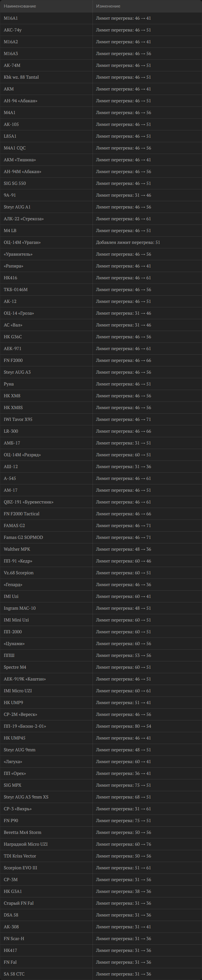Click ПП-19 «Бизон-2-01» name
This screenshot has width=202, height=980.
click(x=25, y=726)
